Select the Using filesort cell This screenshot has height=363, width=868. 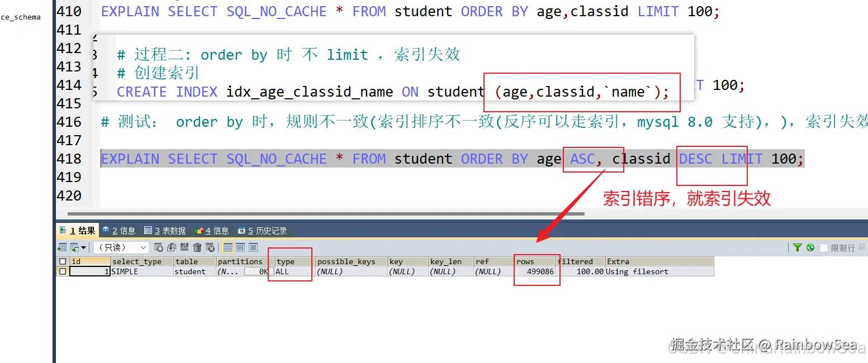click(x=660, y=271)
